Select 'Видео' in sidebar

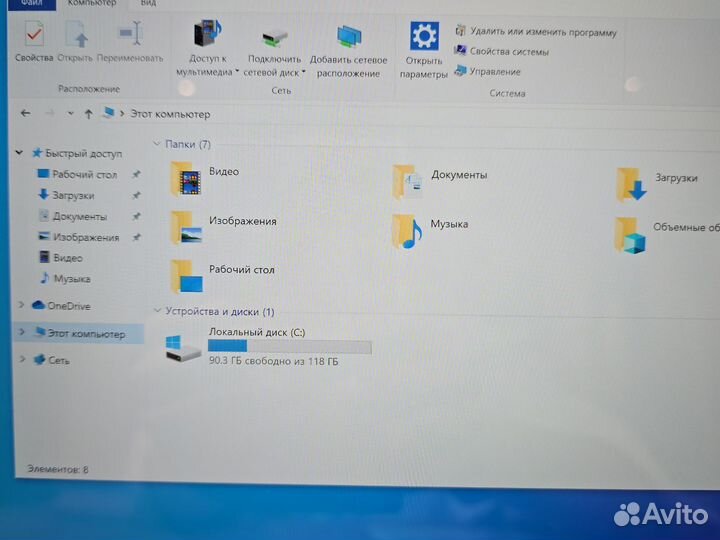(61, 258)
